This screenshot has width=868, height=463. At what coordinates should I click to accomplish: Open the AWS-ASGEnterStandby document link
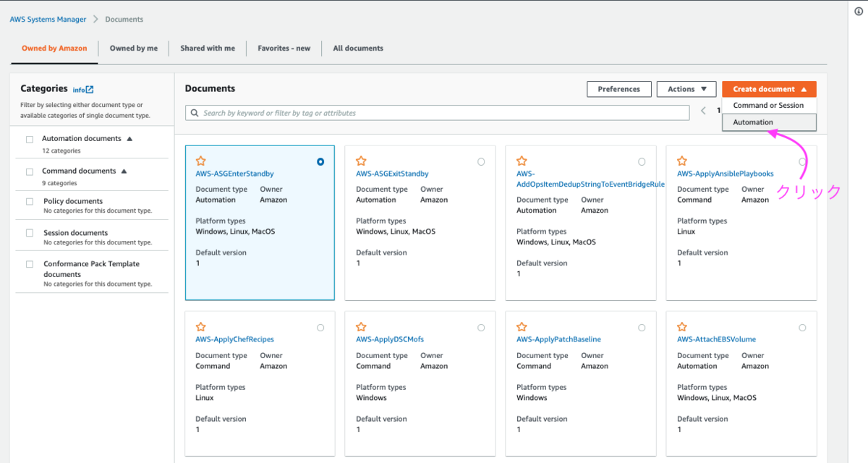click(234, 174)
